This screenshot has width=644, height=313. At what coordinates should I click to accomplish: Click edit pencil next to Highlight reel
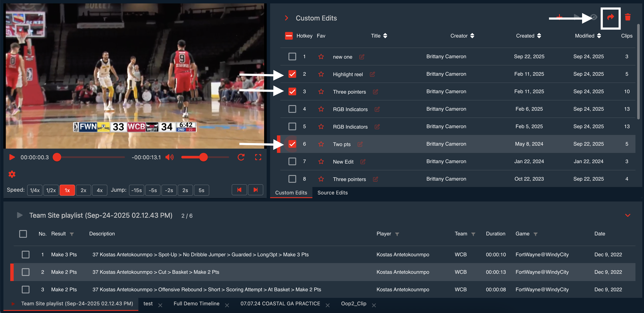pyautogui.click(x=372, y=74)
